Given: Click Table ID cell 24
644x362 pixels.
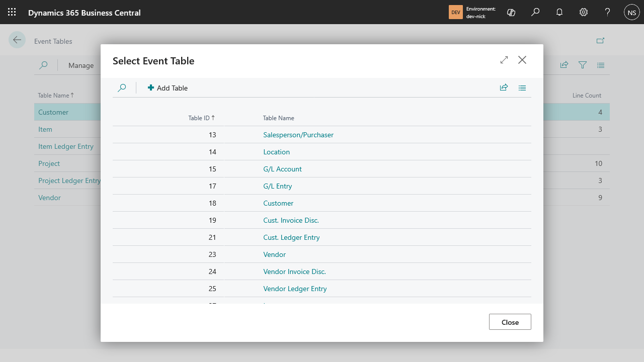Looking at the screenshot, I should click(x=212, y=271).
